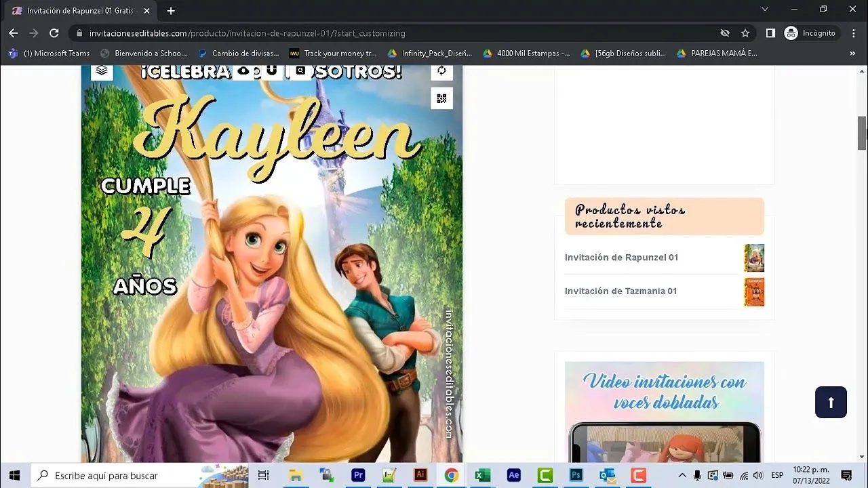The width and height of the screenshot is (868, 488).
Task: Open the red Camtasia recorder taskbar icon
Action: [x=639, y=475]
